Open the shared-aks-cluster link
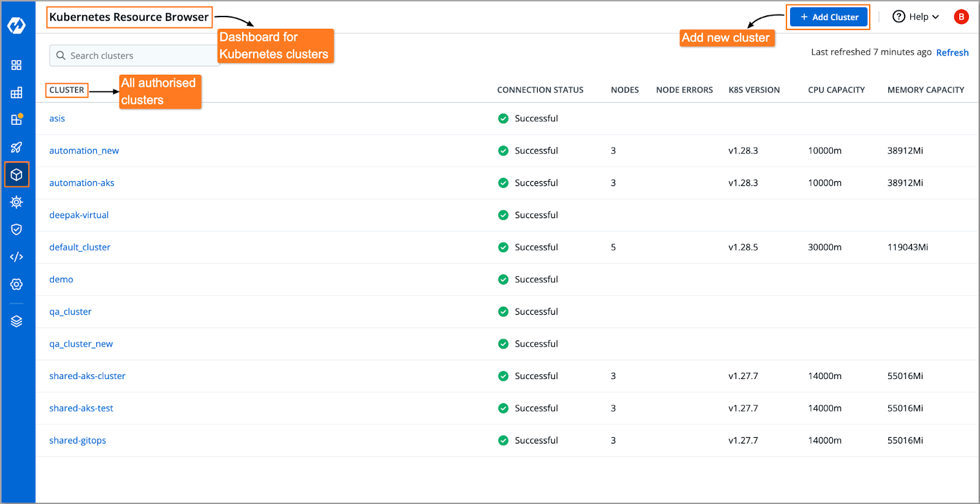 click(87, 376)
